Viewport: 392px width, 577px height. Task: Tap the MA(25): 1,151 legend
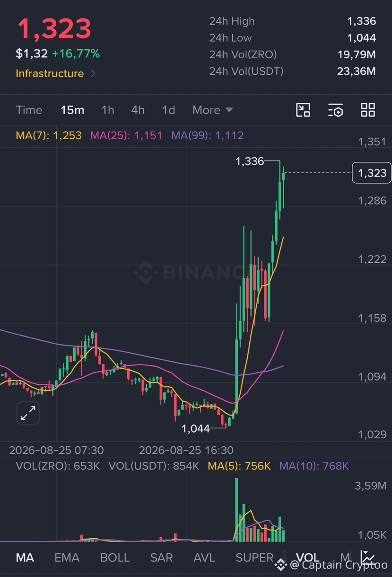[126, 135]
